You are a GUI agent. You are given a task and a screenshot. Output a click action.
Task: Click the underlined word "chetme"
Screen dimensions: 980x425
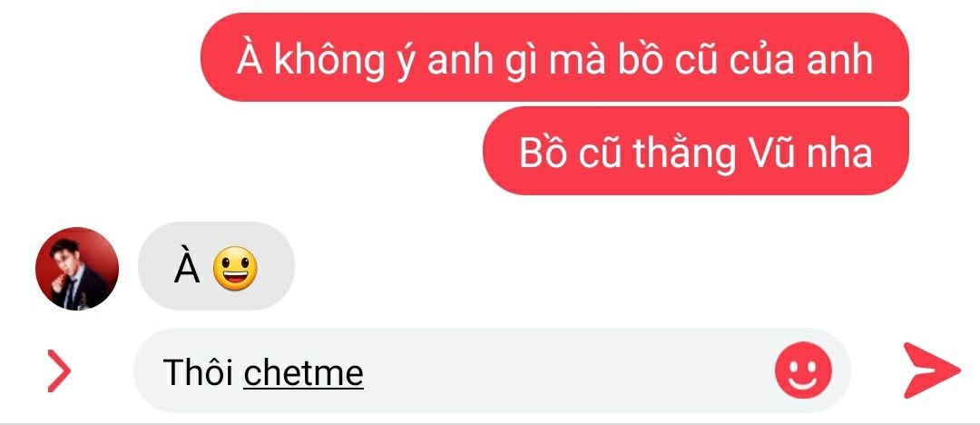303,372
